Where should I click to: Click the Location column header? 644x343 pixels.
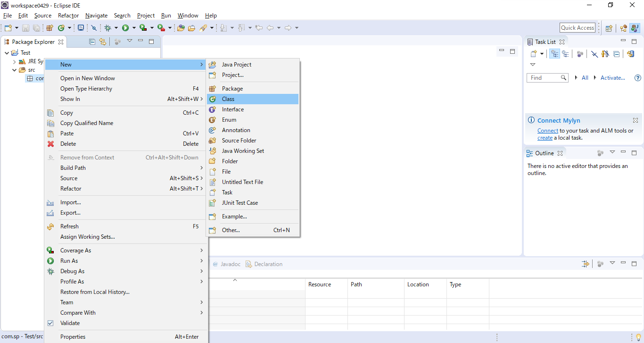pos(426,284)
